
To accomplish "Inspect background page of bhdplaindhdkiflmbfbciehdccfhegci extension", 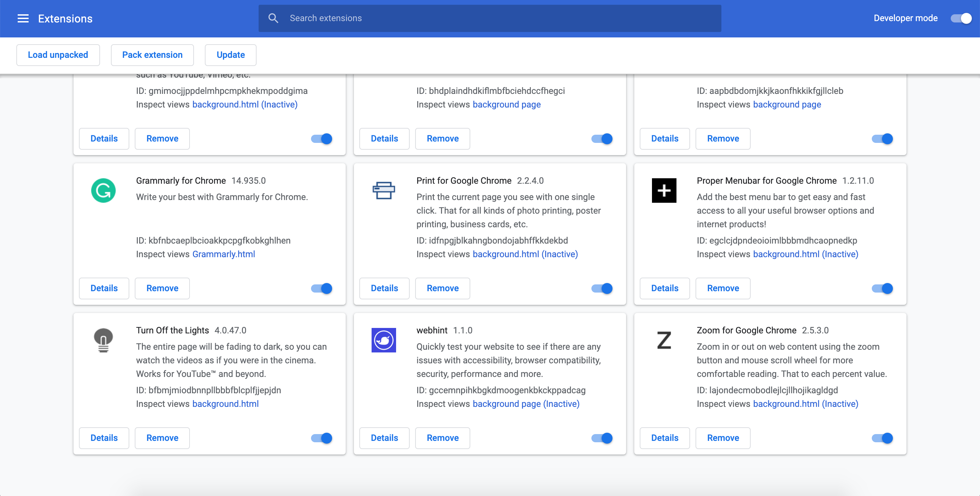I will tap(506, 104).
